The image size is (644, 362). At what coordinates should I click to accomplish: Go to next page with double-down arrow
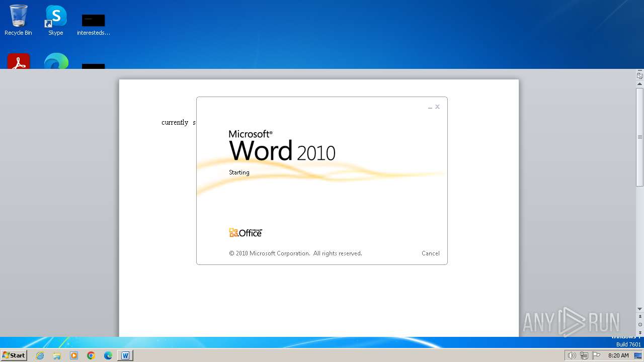pyautogui.click(x=640, y=332)
